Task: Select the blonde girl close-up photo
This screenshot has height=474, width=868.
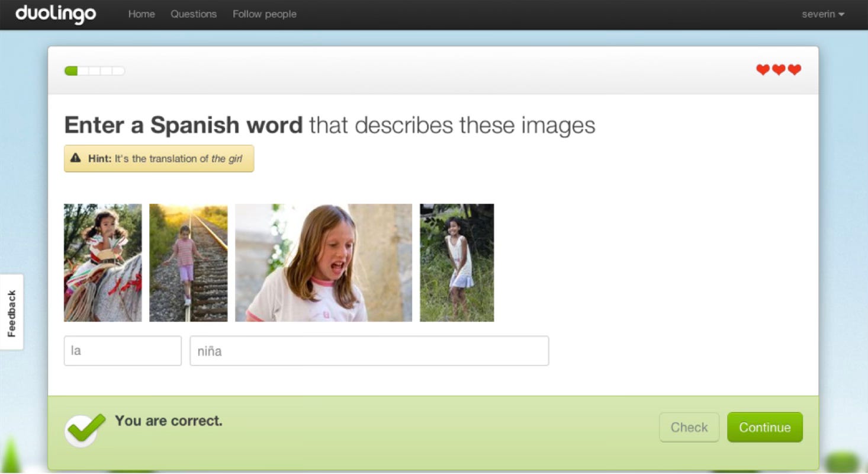Action: [x=323, y=262]
